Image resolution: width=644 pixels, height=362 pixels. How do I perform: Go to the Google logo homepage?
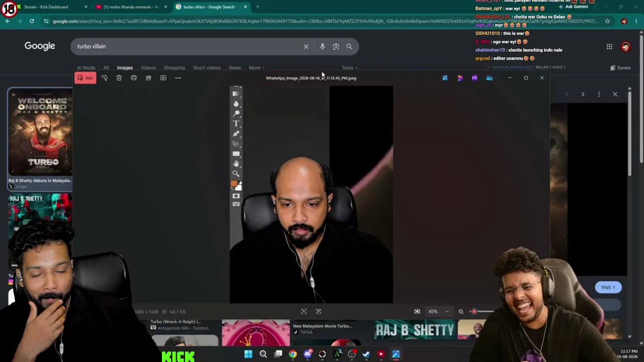point(40,46)
